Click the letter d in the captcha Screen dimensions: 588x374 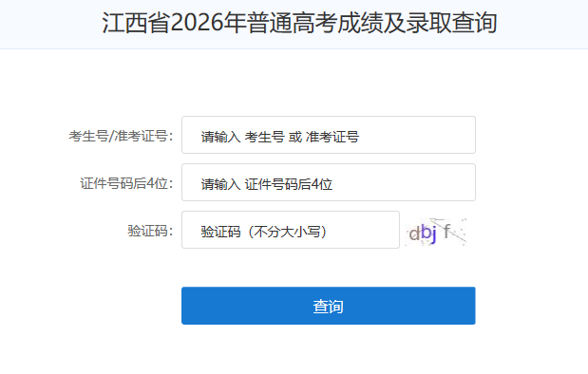[x=414, y=234]
